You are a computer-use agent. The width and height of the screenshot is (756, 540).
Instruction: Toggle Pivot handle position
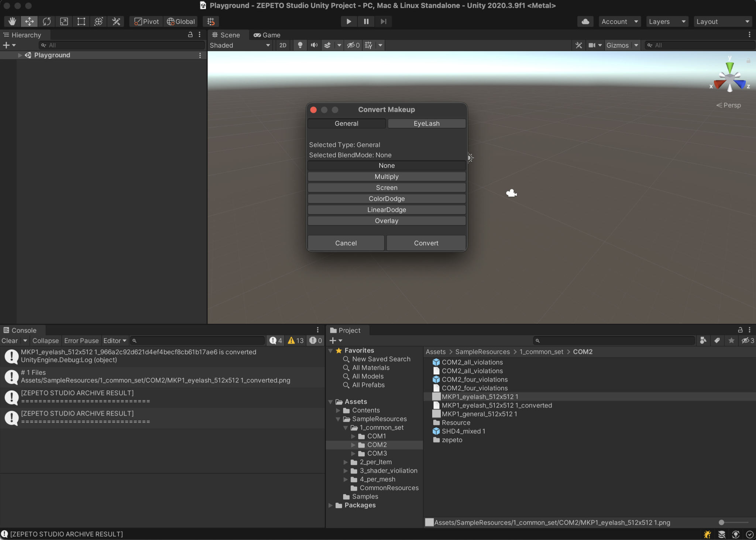coord(147,21)
